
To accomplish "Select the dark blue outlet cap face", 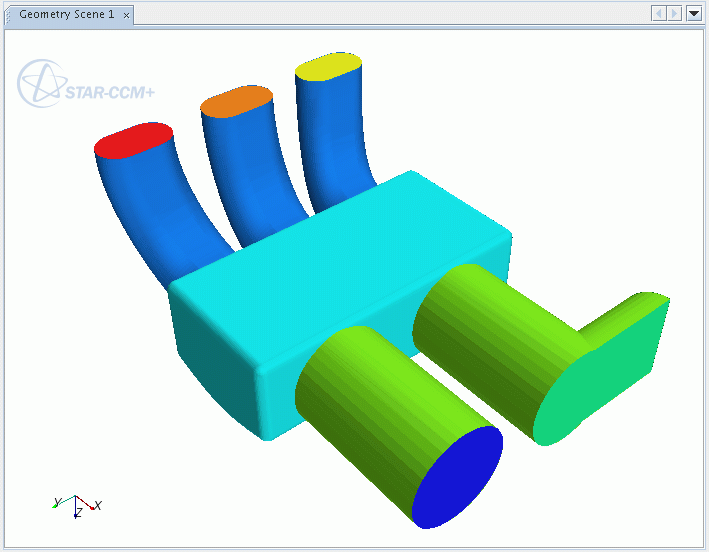I will pyautogui.click(x=457, y=477).
